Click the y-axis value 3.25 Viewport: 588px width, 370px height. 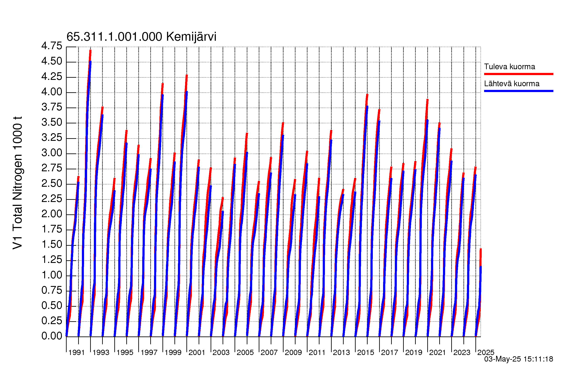[x=52, y=138]
